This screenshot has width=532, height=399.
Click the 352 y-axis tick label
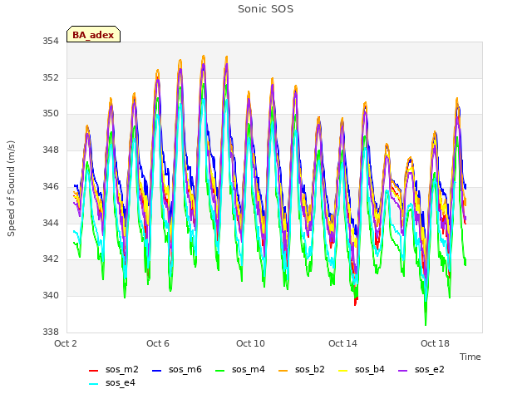pos(51,77)
